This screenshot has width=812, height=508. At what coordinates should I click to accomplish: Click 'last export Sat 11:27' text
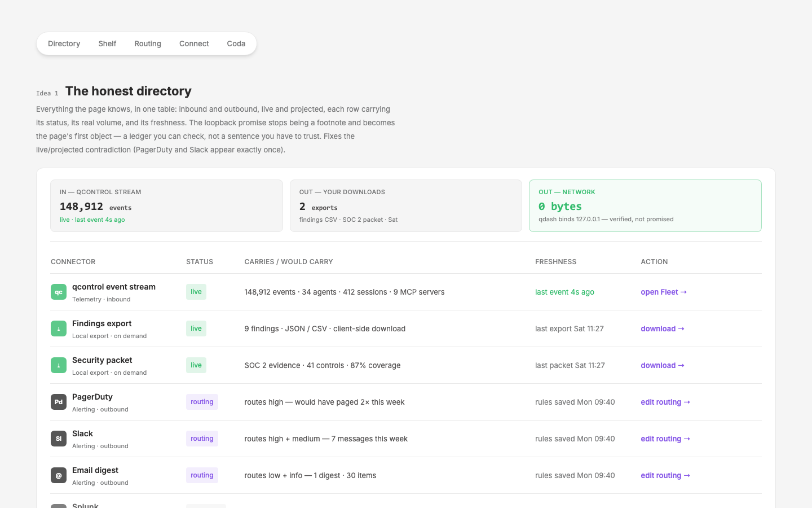tap(570, 329)
